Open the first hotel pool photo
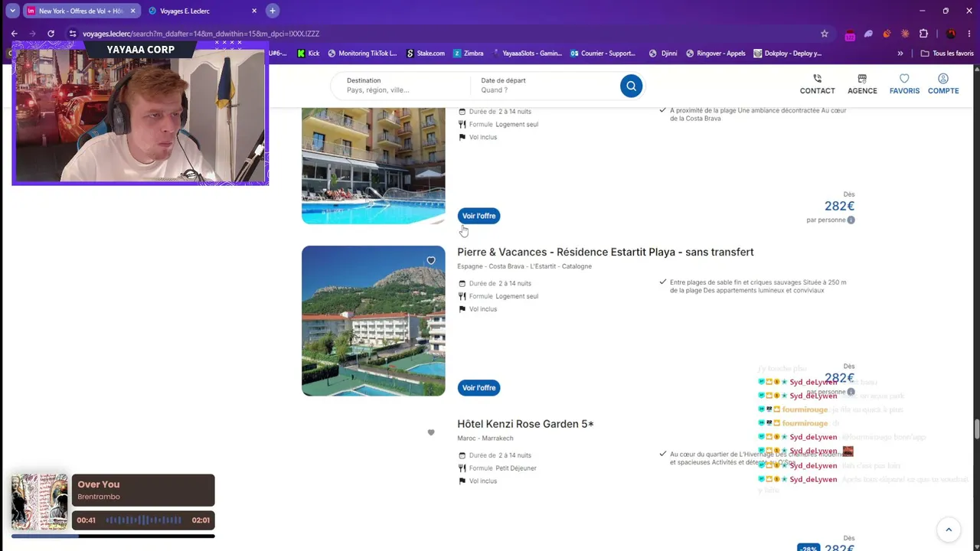The image size is (980, 551). pos(373,165)
